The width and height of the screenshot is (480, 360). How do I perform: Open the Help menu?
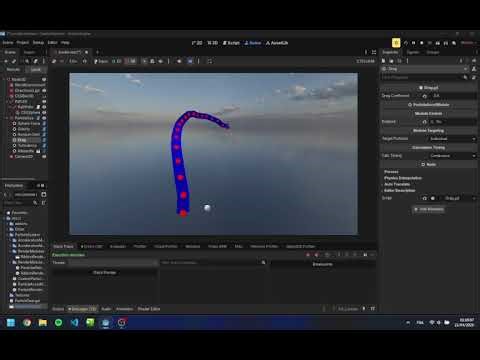[x=65, y=43]
